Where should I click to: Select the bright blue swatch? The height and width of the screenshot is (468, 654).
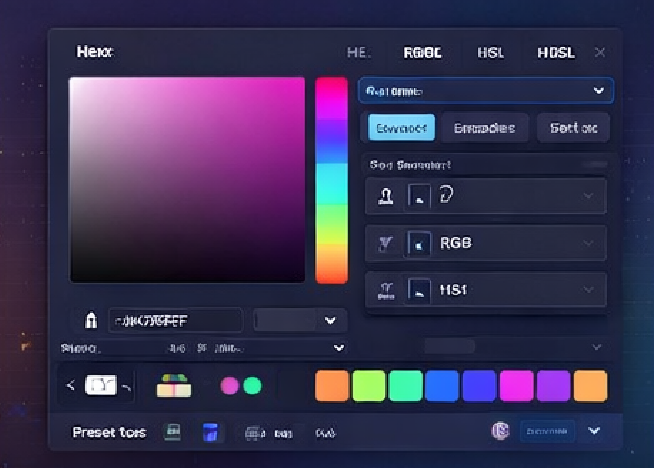point(442,386)
